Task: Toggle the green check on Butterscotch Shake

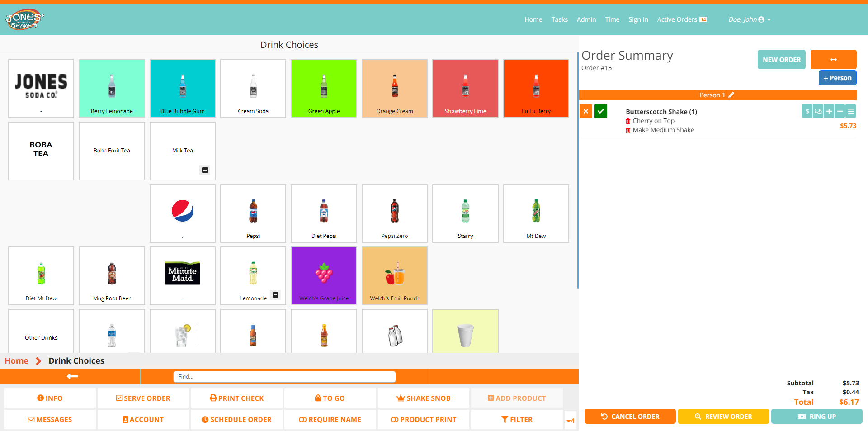Action: (601, 111)
